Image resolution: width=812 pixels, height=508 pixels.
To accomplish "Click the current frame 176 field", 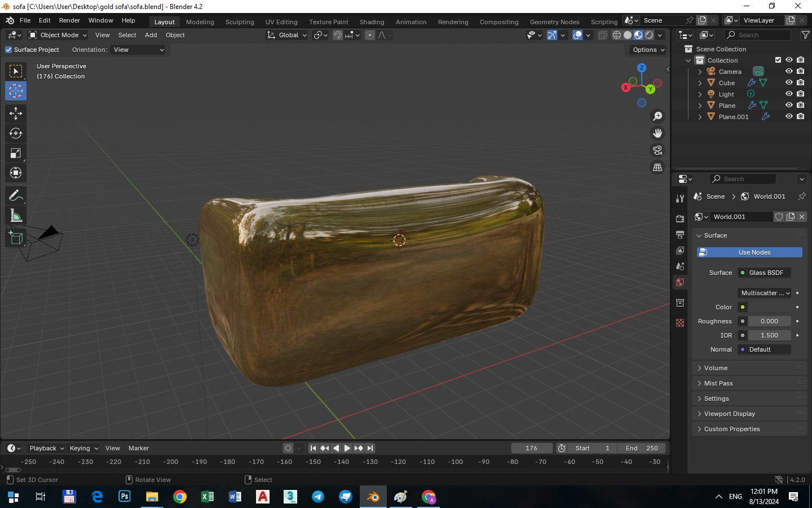I will pos(532,448).
